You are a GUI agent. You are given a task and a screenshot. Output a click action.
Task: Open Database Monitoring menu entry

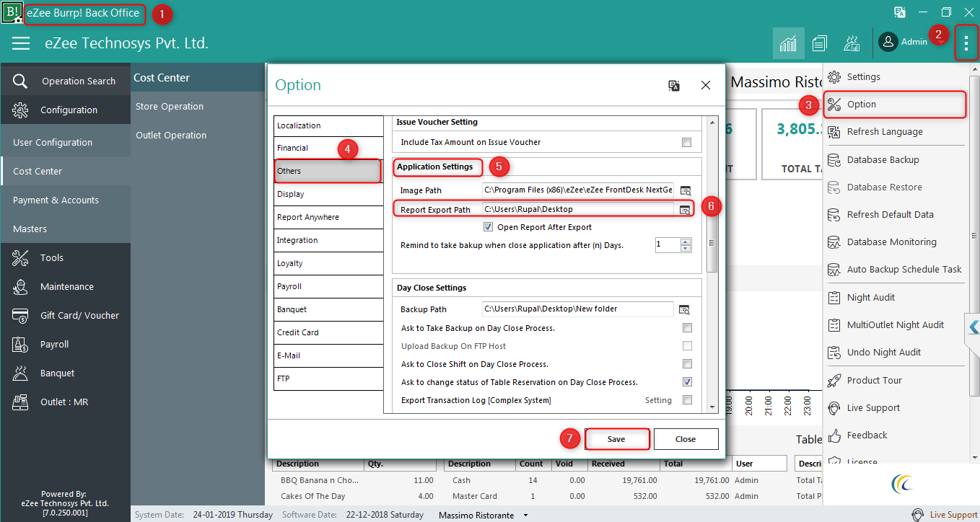(895, 242)
